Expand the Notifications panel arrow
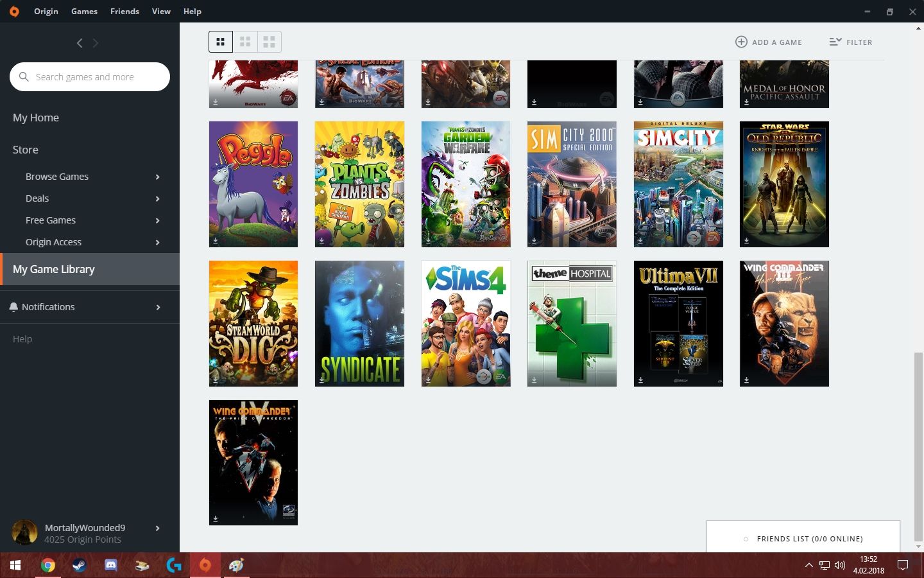The height and width of the screenshot is (578, 924). tap(158, 308)
